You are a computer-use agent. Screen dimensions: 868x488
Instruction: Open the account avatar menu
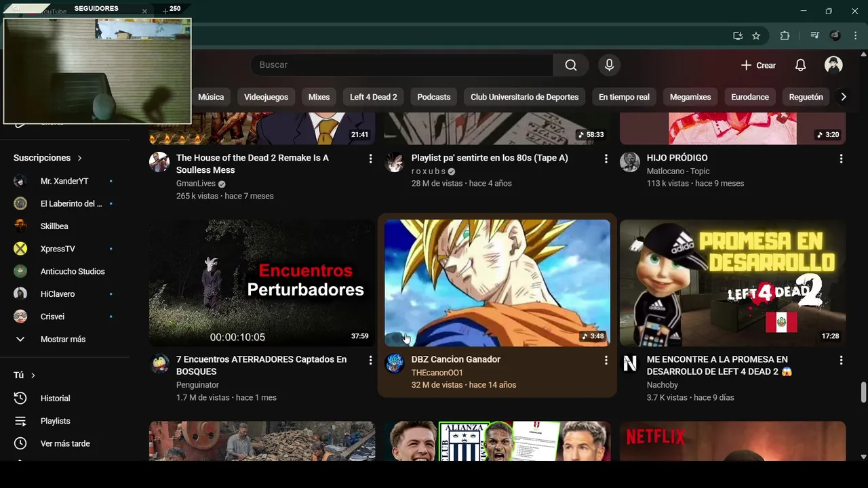tap(833, 65)
